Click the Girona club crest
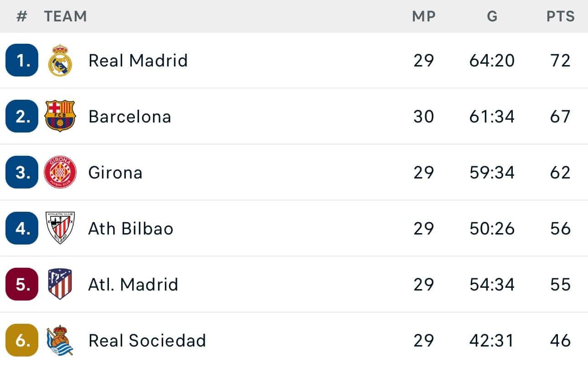The height and width of the screenshot is (367, 588). point(60,172)
